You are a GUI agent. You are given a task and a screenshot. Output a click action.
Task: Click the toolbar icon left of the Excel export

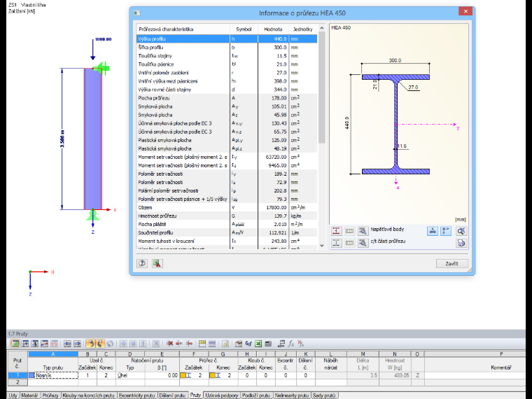[x=248, y=344]
